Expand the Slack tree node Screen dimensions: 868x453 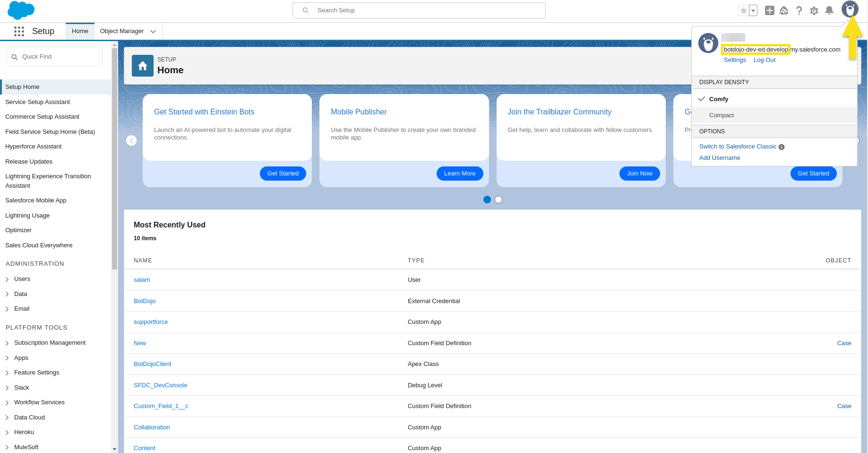click(7, 388)
